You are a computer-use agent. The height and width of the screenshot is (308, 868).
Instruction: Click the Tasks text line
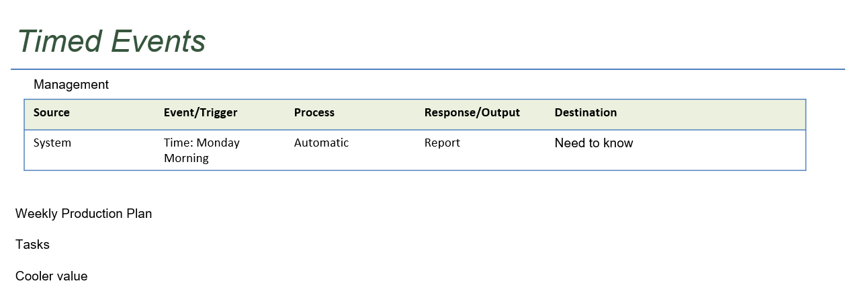[32, 245]
